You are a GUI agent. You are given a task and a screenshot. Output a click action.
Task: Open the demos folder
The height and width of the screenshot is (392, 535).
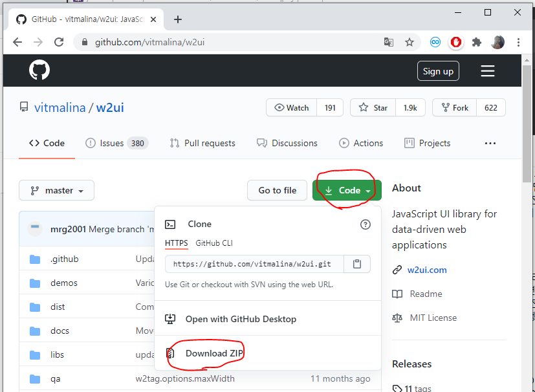pos(64,283)
